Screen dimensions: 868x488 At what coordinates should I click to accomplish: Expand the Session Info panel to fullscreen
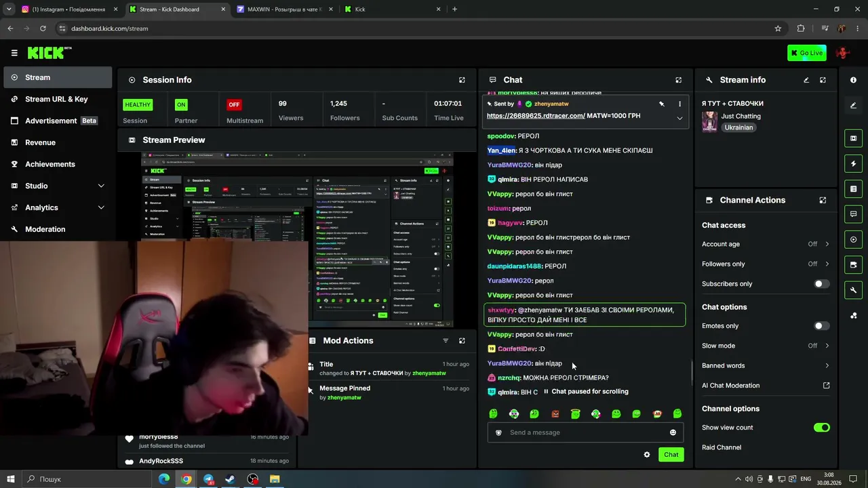click(462, 80)
